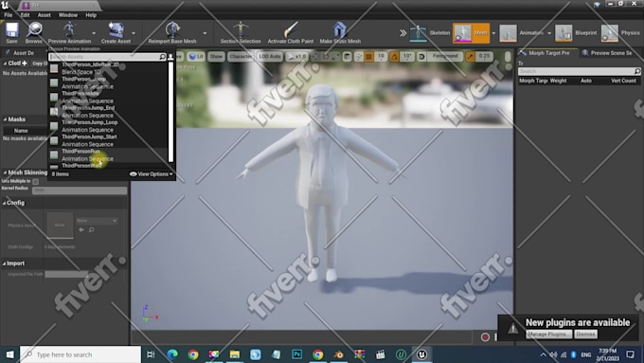Open the playback speed x1.0 dropdown

[x=297, y=56]
